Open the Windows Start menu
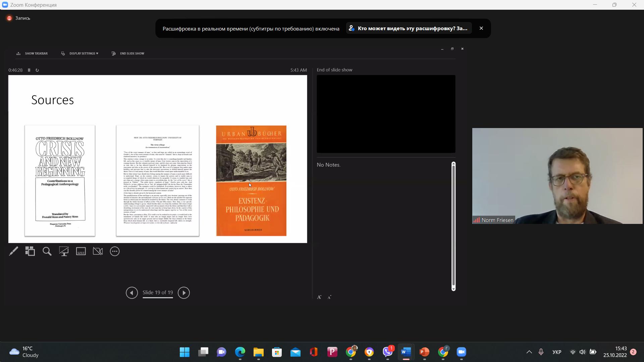644x362 pixels. pos(184,352)
